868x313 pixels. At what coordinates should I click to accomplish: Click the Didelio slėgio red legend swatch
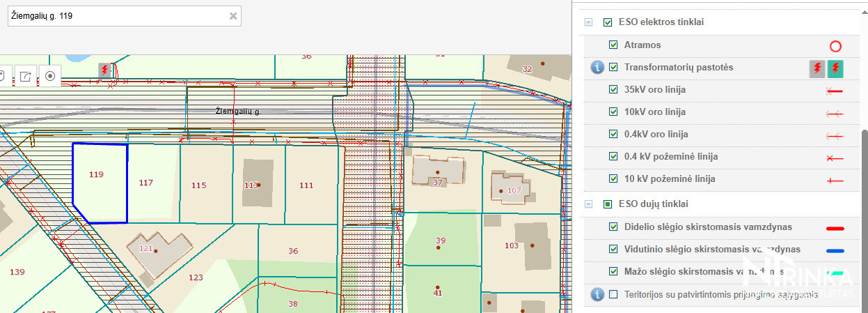pyautogui.click(x=834, y=228)
